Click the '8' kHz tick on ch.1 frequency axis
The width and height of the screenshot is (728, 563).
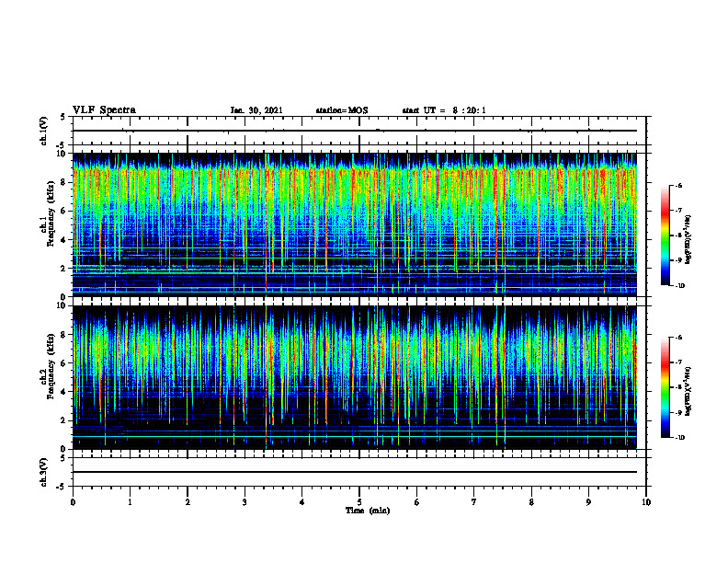(64, 182)
